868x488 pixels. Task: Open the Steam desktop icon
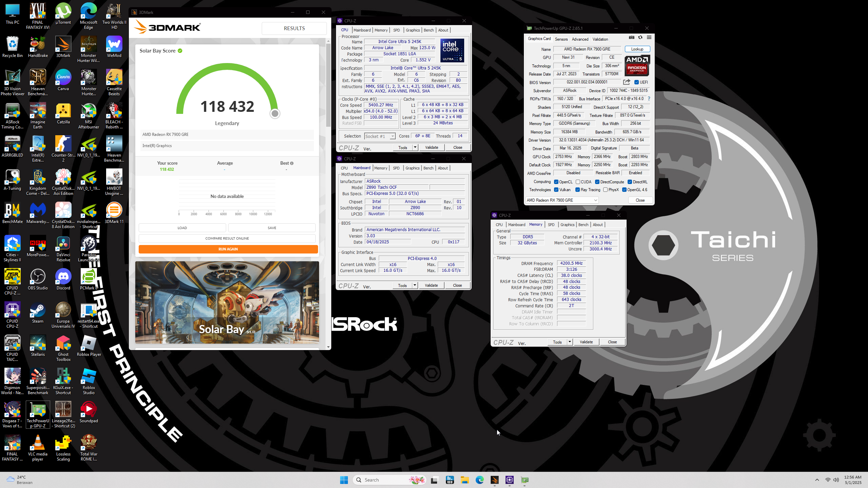click(38, 313)
